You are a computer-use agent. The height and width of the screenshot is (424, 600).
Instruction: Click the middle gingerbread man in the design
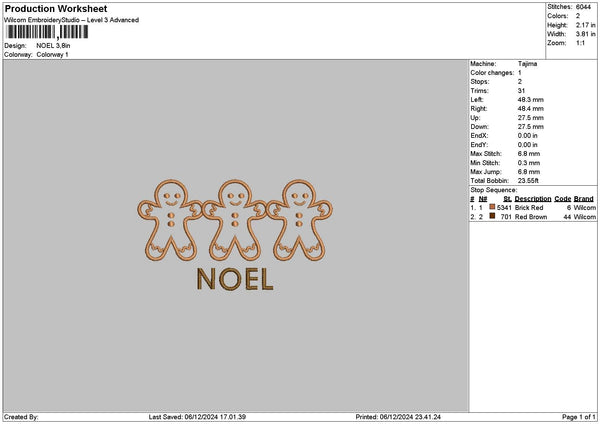(235, 220)
